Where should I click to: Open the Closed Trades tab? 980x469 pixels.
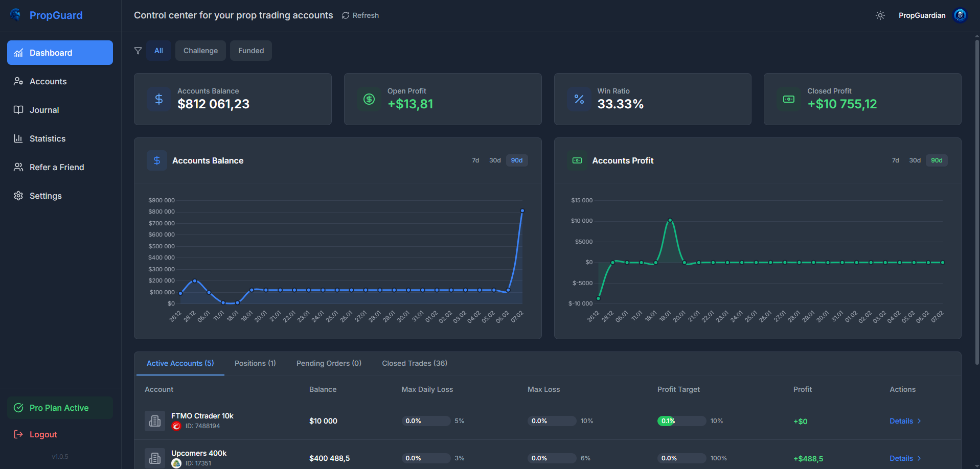(414, 363)
